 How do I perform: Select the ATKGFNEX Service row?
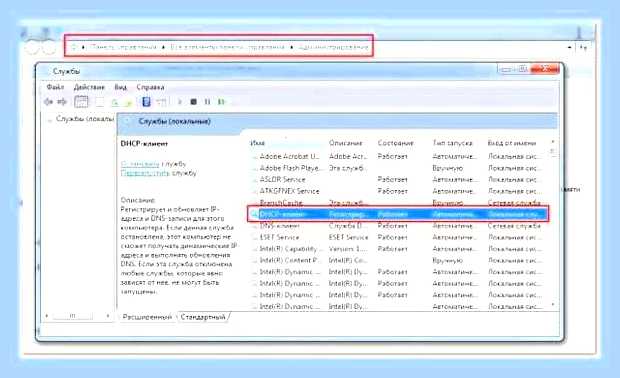coord(397,191)
